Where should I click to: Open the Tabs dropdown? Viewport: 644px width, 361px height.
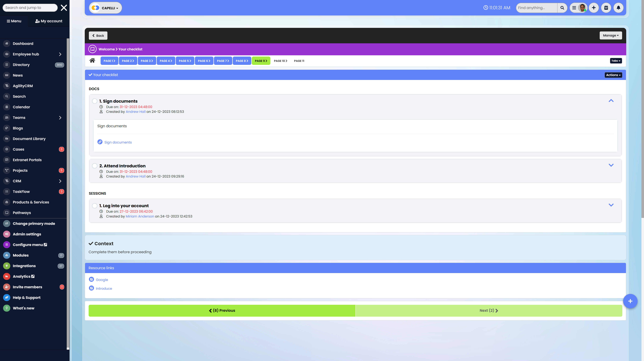[616, 61]
